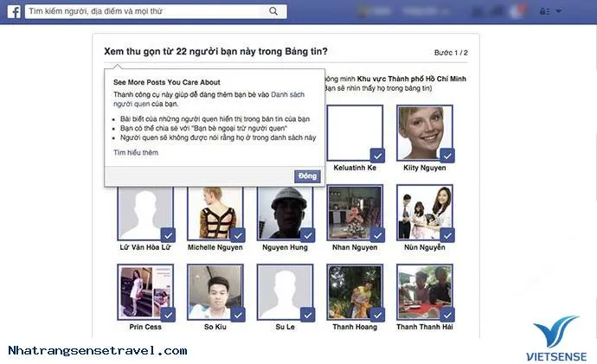
Task: Click the name Thanh Hoang
Action: [355, 327]
